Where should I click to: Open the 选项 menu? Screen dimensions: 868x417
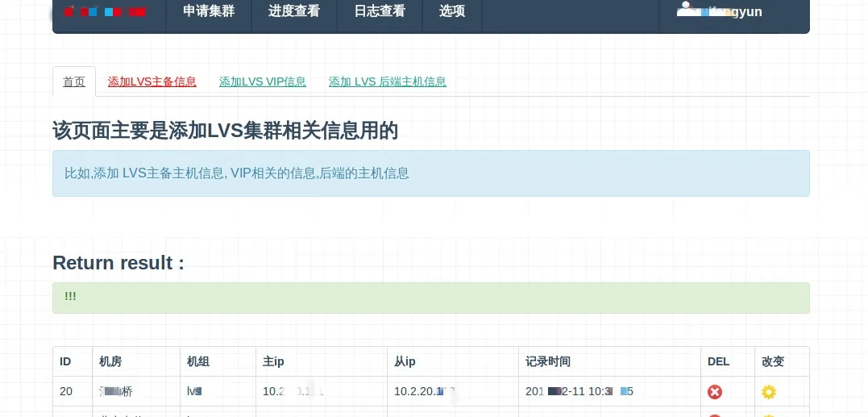pyautogui.click(x=452, y=11)
